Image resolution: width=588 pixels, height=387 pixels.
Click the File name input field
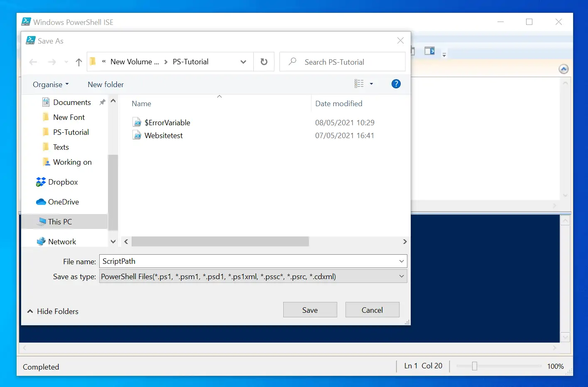point(248,261)
